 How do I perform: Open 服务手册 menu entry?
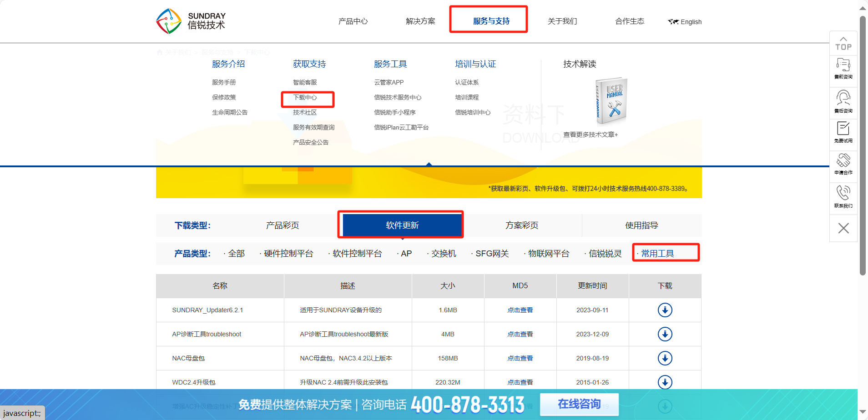coord(224,82)
